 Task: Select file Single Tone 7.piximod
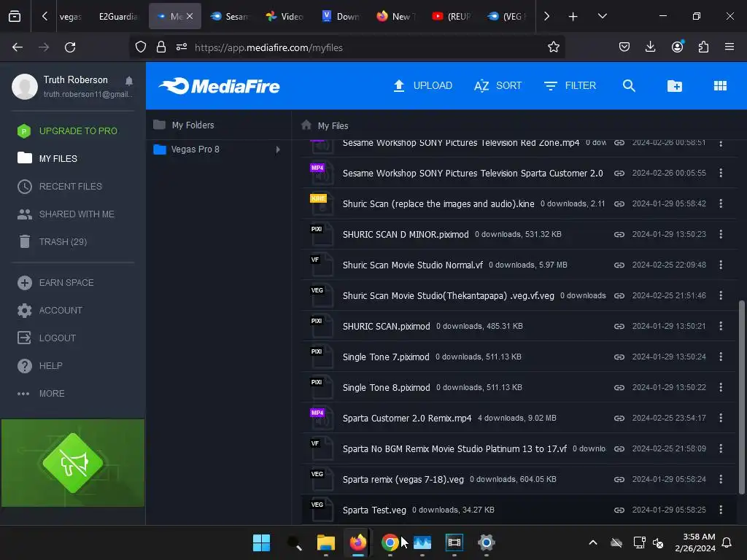[x=519, y=357]
